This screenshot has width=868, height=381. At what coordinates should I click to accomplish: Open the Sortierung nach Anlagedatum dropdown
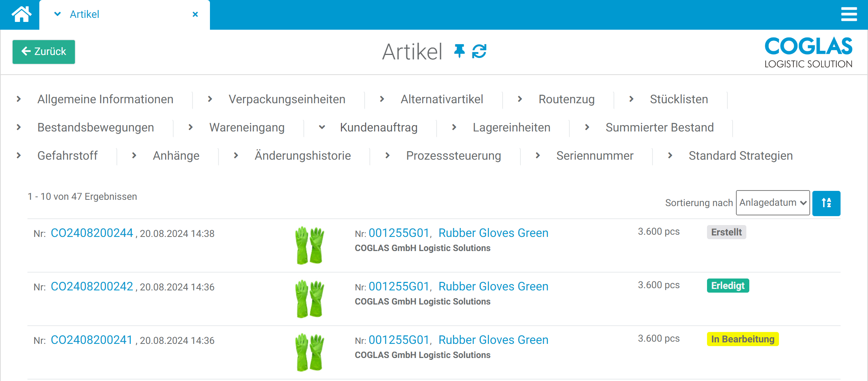[773, 203]
